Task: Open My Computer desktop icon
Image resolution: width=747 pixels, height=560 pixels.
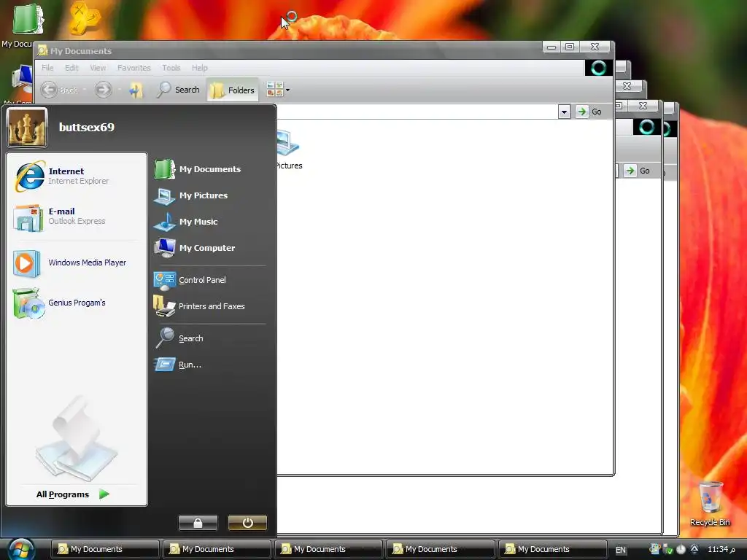Action: pyautogui.click(x=20, y=84)
